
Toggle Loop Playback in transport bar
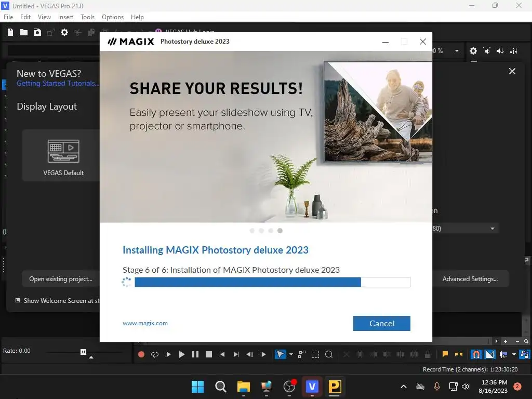click(155, 354)
